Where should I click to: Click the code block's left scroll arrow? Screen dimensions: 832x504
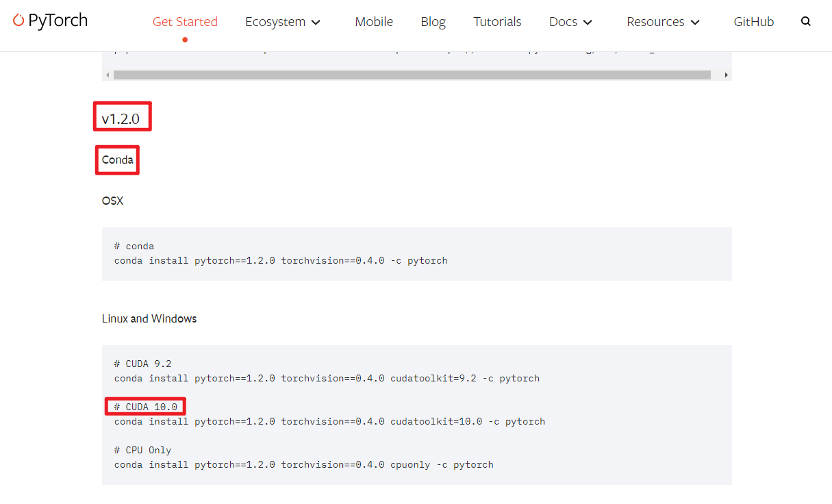[107, 75]
